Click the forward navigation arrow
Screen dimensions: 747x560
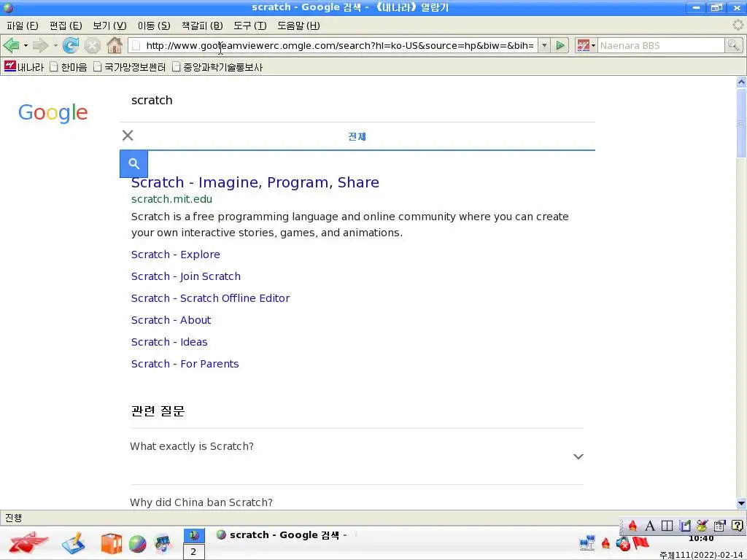pos(41,46)
